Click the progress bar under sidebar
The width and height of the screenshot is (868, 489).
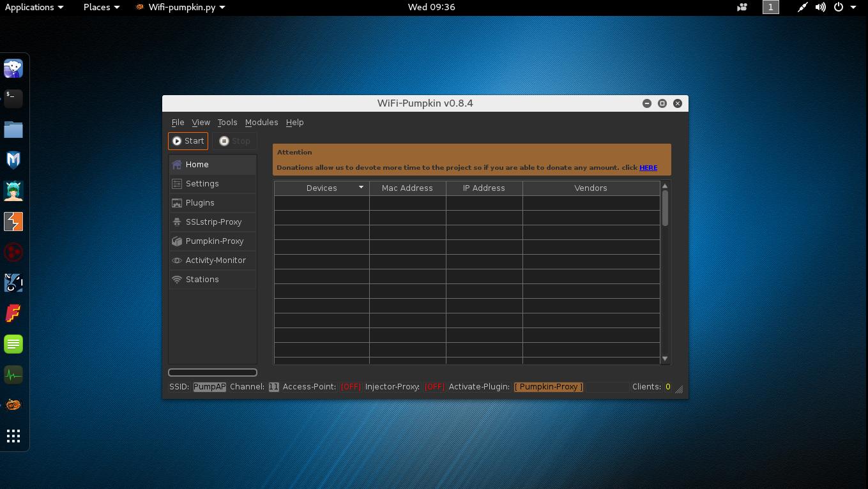(213, 372)
